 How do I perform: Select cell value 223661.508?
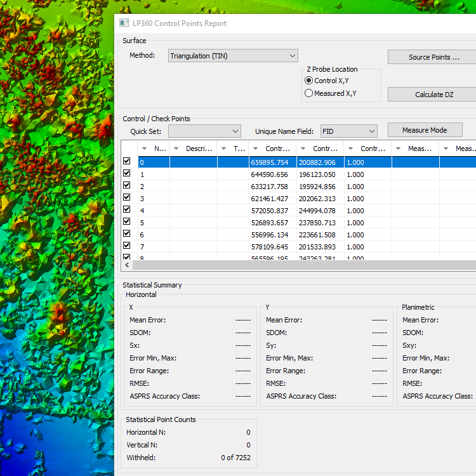point(317,235)
